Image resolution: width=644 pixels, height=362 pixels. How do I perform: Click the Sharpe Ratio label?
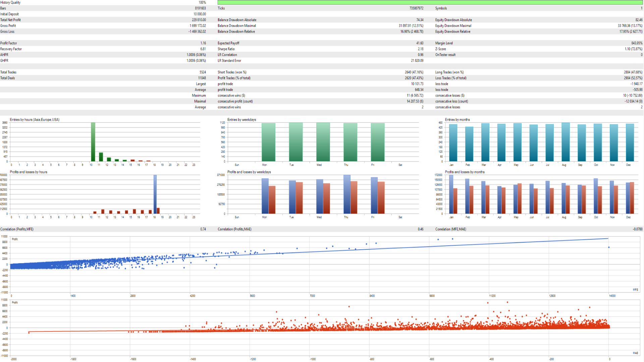click(226, 49)
